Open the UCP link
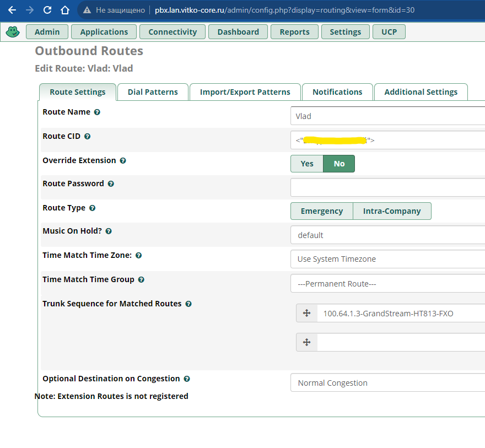The width and height of the screenshot is (485, 448). [x=389, y=32]
